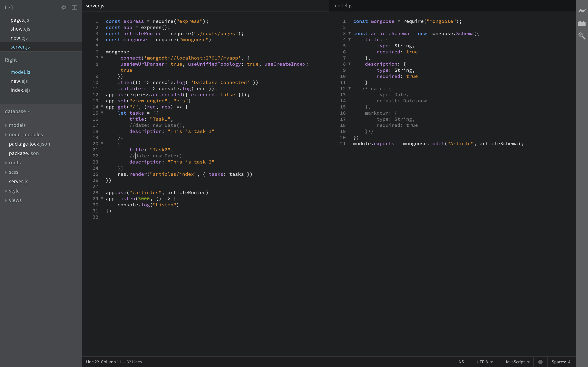Open Extension Manager brick icon

pyautogui.click(x=582, y=23)
